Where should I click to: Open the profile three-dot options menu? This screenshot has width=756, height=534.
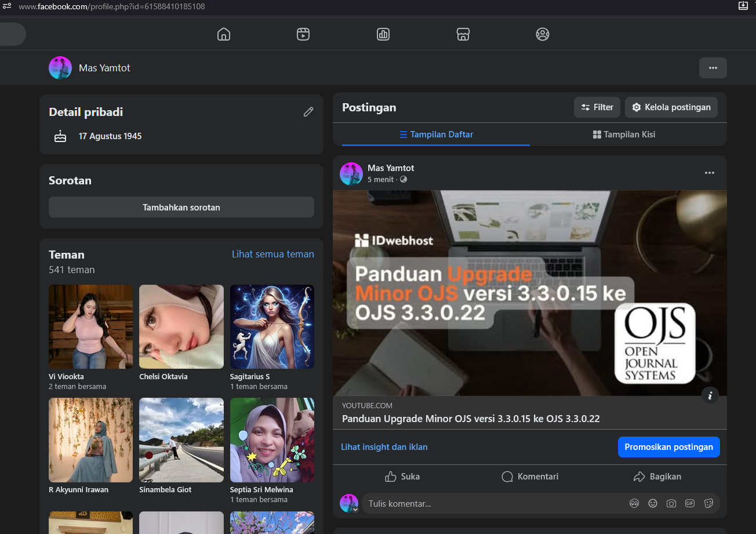pos(713,68)
